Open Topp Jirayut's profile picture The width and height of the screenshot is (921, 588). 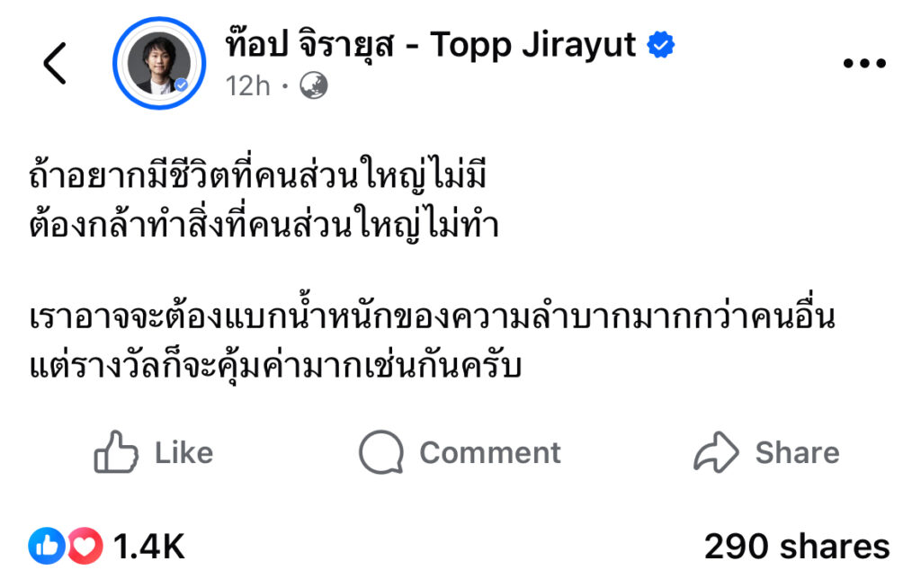click(x=159, y=64)
